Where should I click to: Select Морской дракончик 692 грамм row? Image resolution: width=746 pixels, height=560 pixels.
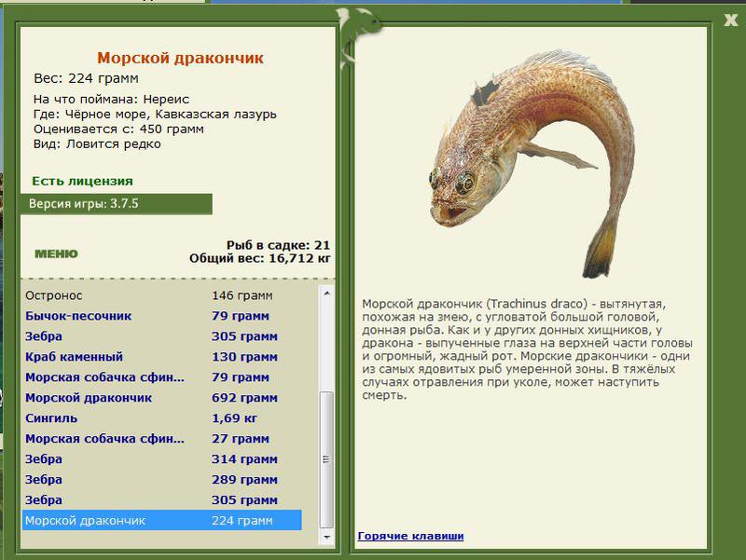161,398
